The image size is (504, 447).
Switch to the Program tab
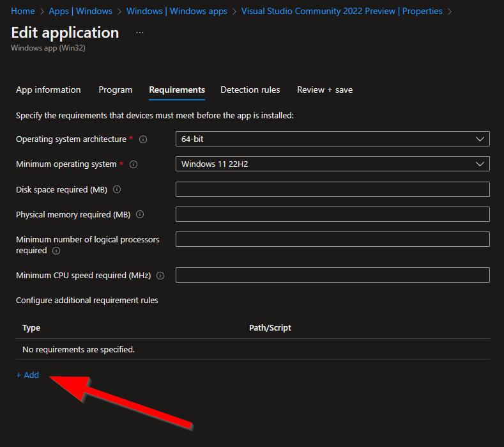[x=116, y=90]
